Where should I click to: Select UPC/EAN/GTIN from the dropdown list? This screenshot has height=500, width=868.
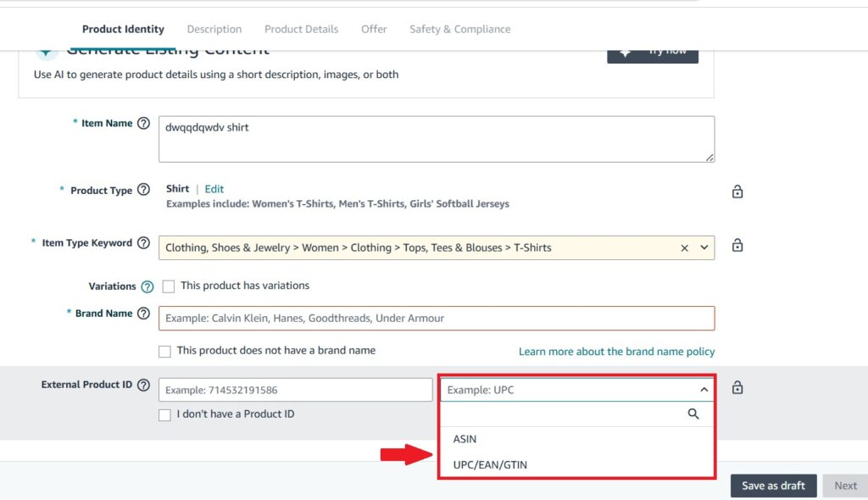tap(490, 464)
